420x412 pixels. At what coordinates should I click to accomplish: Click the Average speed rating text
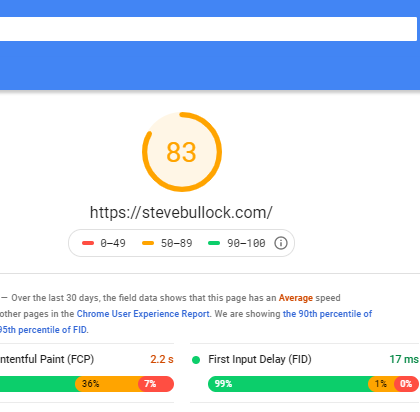click(296, 298)
